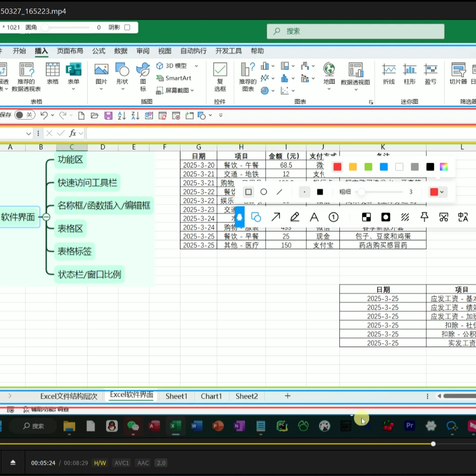Select the arrow annotation tool
The image size is (476, 476).
point(276,217)
